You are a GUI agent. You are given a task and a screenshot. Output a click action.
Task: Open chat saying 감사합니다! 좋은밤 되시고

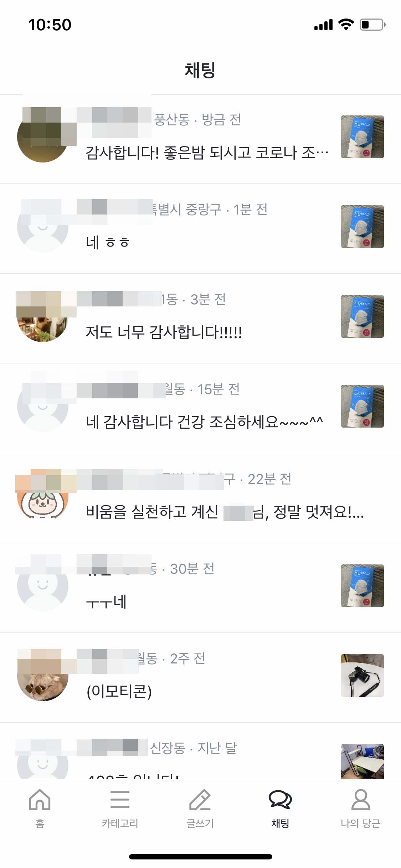pos(200,139)
